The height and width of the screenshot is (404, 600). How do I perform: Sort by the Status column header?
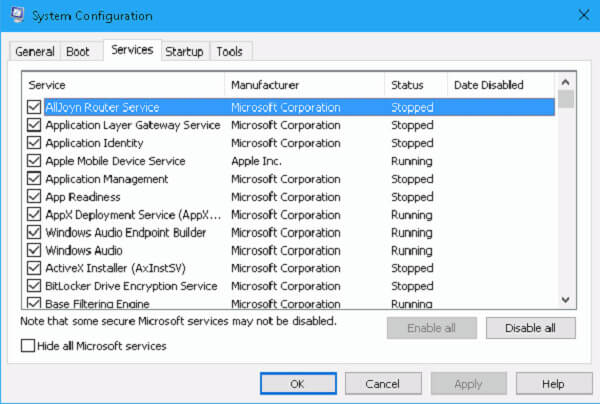pyautogui.click(x=416, y=85)
